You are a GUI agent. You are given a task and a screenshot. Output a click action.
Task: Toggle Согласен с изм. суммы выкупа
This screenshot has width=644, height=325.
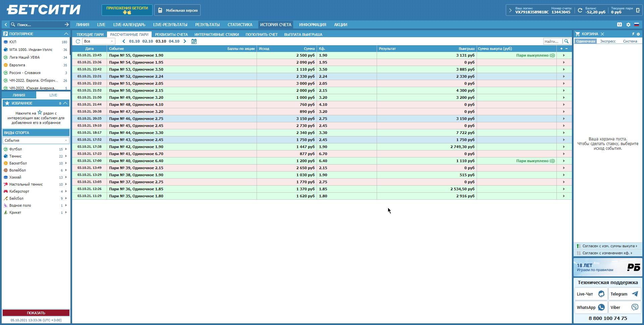608,246
